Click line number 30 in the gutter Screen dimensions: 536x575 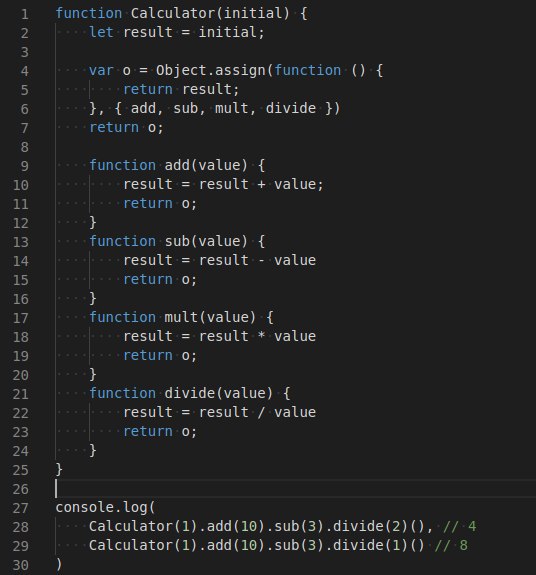tap(21, 565)
